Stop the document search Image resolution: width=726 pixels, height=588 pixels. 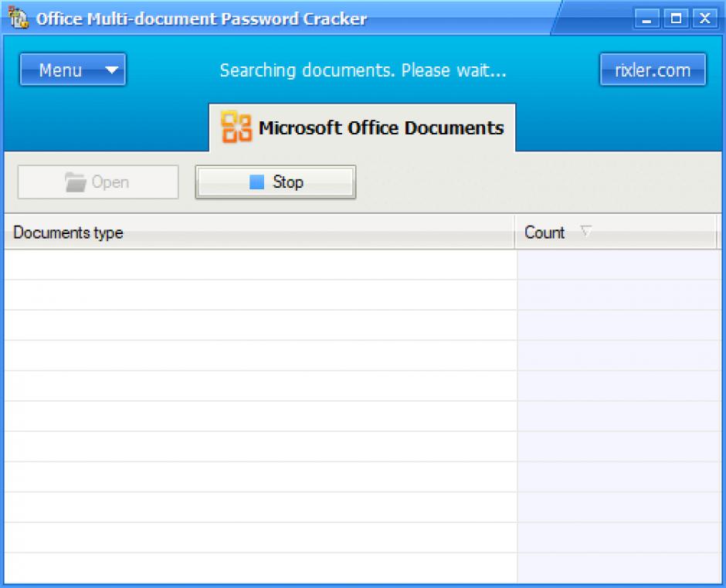pos(276,182)
